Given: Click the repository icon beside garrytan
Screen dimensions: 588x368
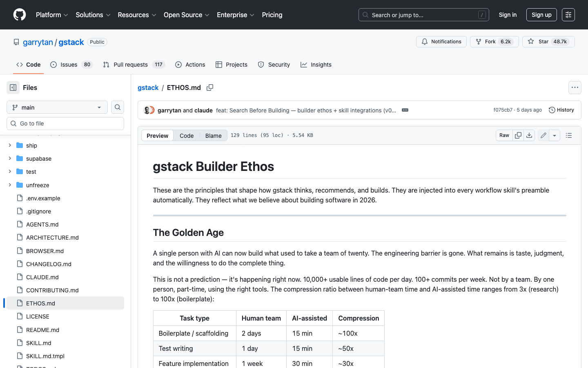Looking at the screenshot, I should tap(16, 42).
